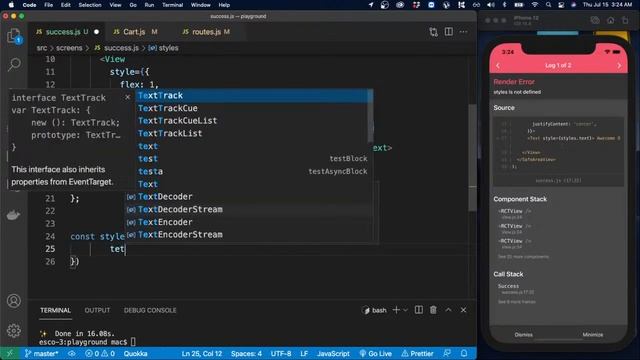Choose the TextEncoder suggestion
Image resolution: width=640 pixels, height=360 pixels.
point(248,222)
